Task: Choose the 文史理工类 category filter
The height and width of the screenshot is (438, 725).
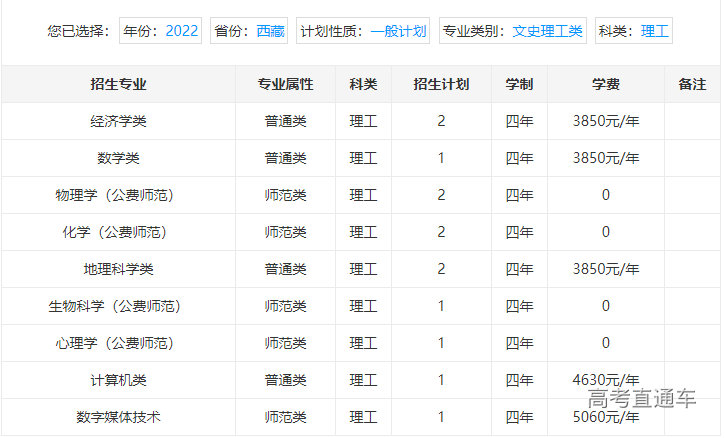Action: [547, 31]
